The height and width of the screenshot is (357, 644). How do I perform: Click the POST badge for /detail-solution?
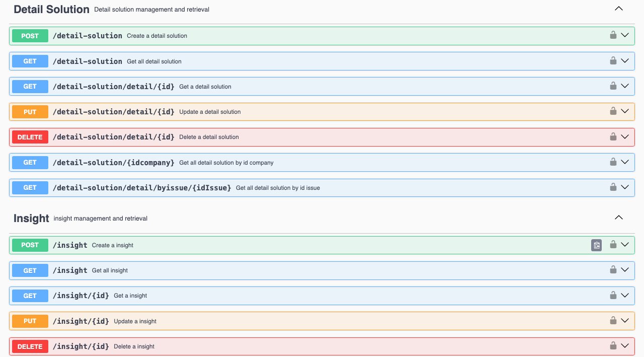point(30,36)
